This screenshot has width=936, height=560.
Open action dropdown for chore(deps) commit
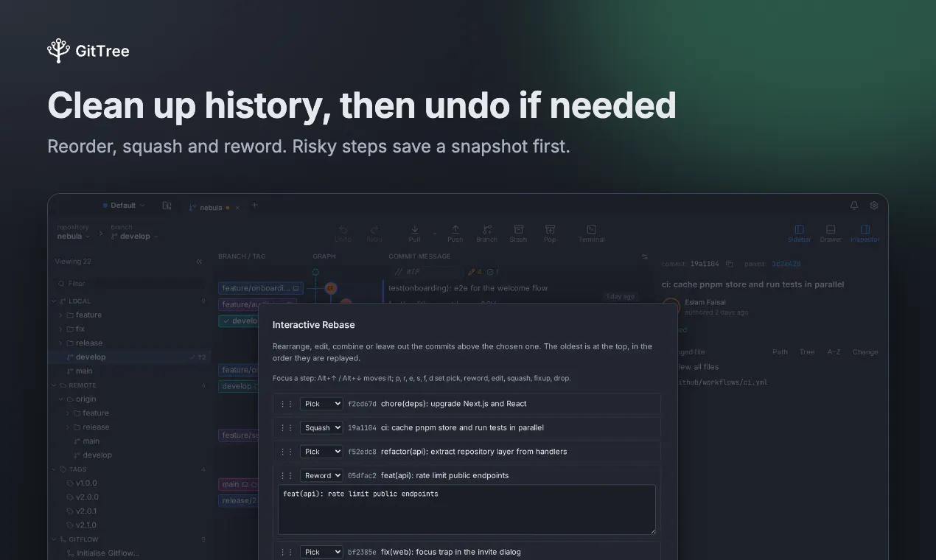click(x=321, y=404)
